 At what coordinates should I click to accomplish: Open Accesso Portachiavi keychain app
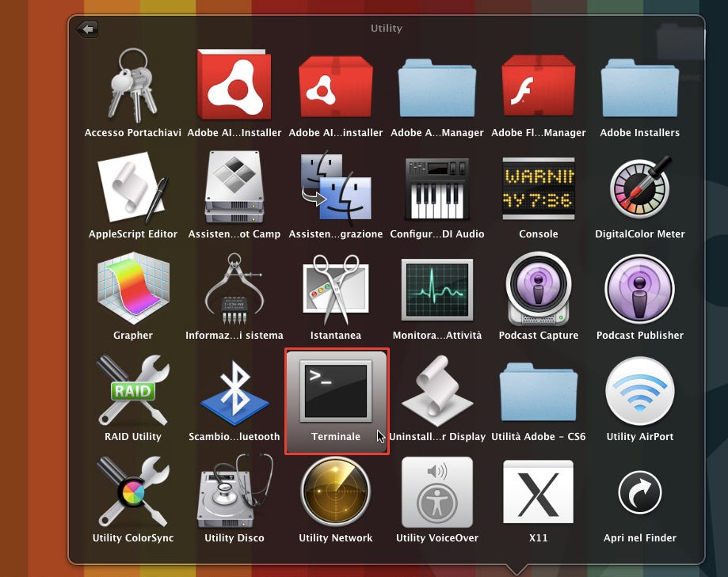coord(133,85)
